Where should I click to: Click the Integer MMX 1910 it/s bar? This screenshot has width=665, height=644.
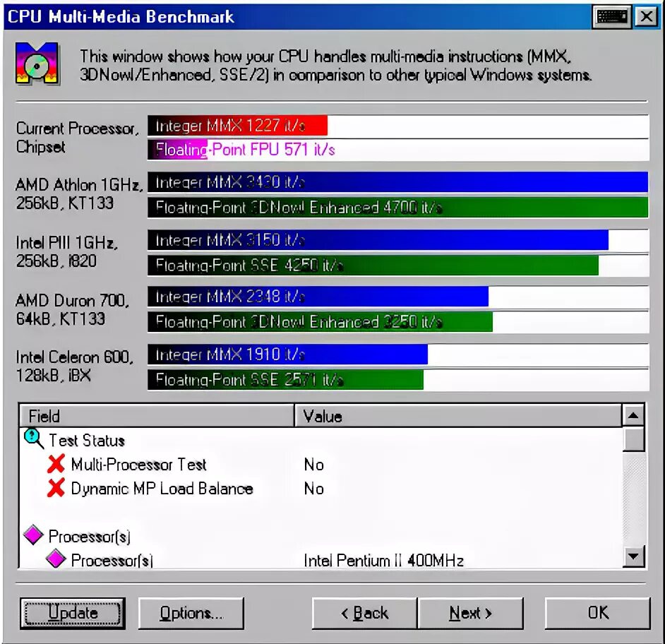pos(287,354)
